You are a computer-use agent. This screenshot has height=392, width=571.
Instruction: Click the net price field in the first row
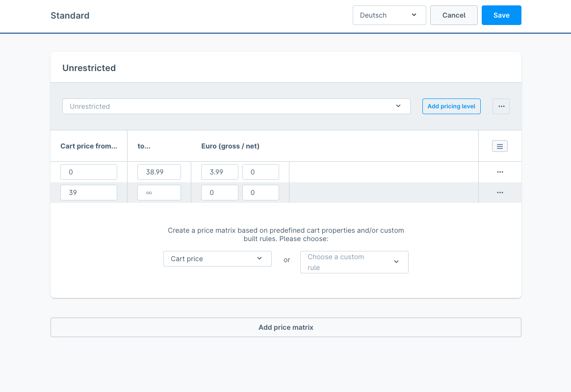(x=260, y=172)
